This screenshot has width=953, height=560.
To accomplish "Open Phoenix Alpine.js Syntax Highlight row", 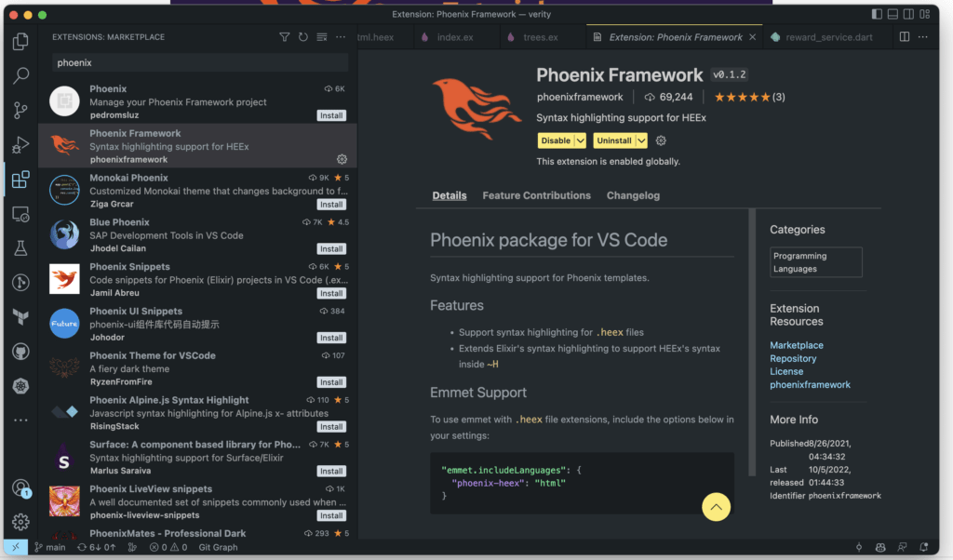I will pyautogui.click(x=197, y=413).
